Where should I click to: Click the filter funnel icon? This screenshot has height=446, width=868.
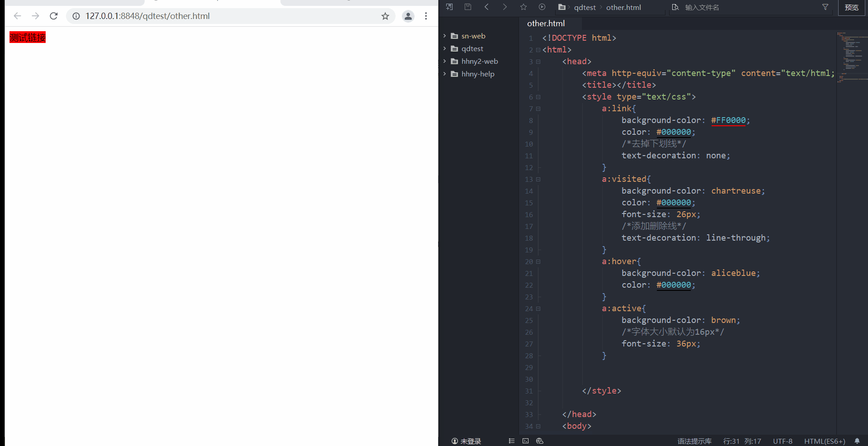click(825, 7)
